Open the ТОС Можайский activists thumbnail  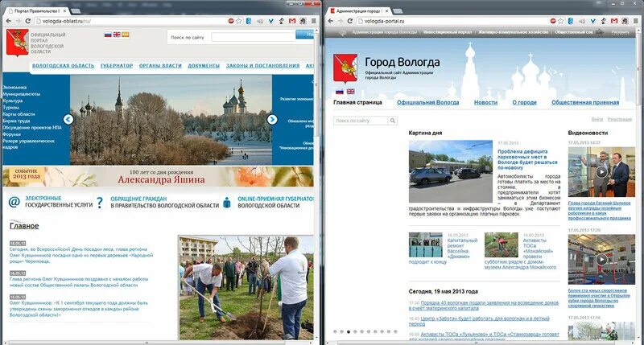pyautogui.click(x=501, y=245)
